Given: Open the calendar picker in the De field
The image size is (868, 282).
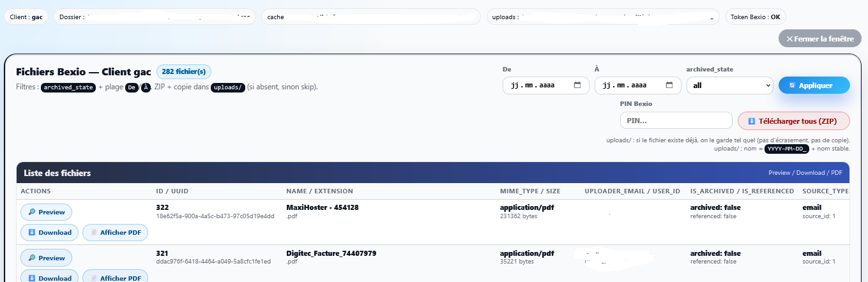Looking at the screenshot, I should 577,85.
